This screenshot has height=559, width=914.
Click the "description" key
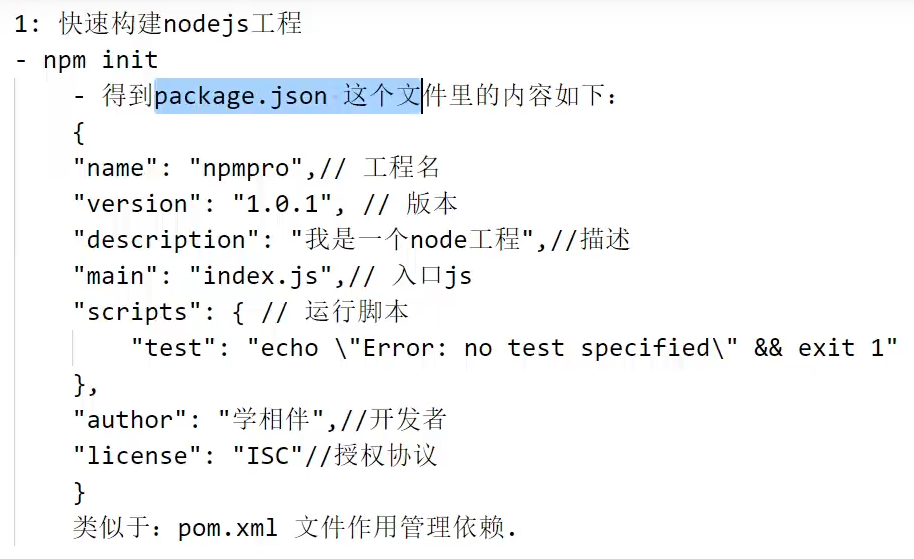tap(160, 240)
